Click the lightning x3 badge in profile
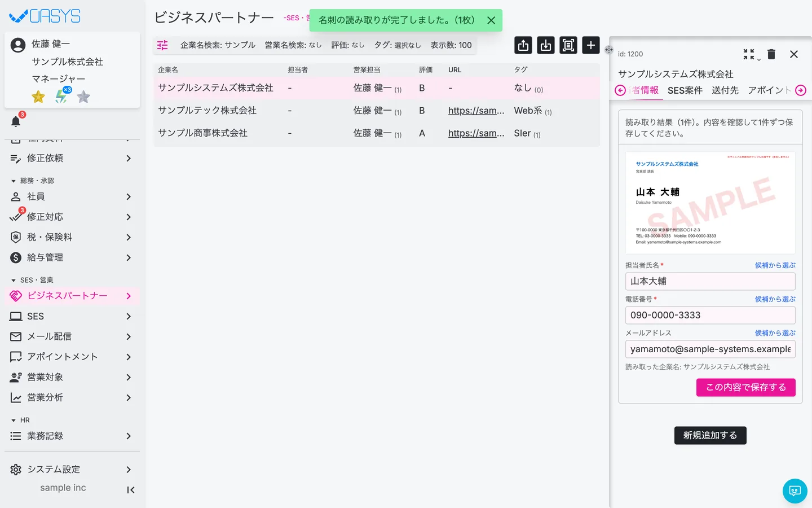Image resolution: width=812 pixels, height=508 pixels. [x=62, y=96]
